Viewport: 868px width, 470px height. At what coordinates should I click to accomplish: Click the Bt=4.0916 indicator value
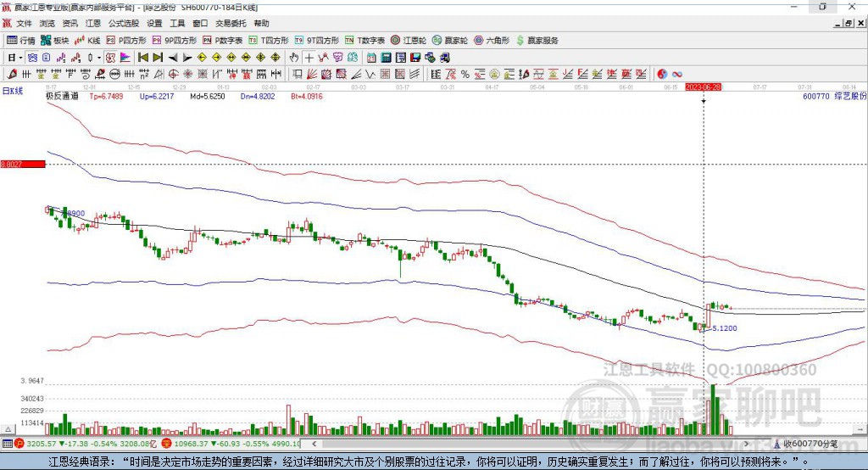(x=307, y=96)
